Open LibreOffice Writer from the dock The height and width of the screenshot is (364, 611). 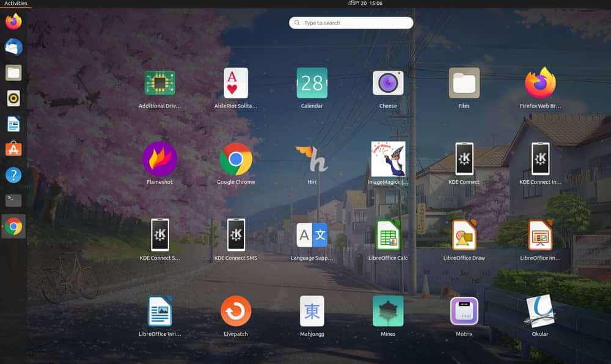(13, 124)
